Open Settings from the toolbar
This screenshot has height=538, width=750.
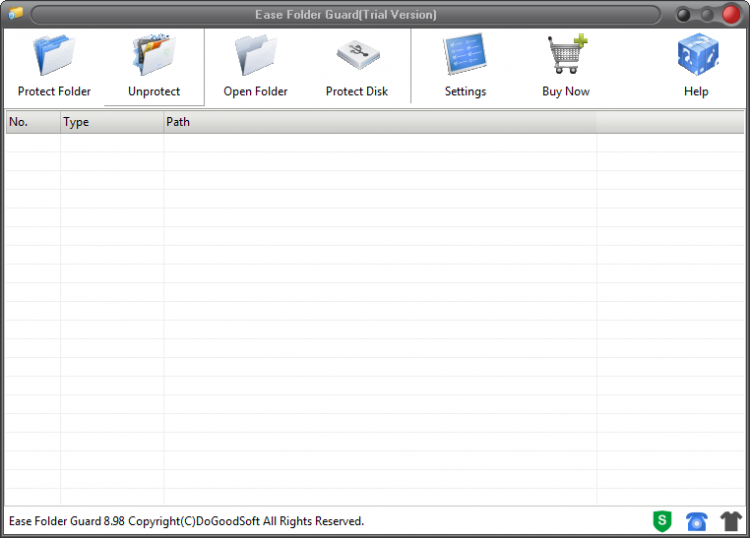pyautogui.click(x=465, y=54)
